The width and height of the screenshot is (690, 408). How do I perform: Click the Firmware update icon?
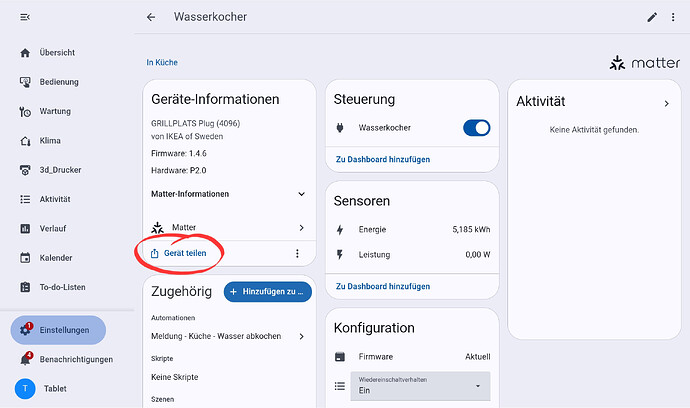tap(340, 357)
